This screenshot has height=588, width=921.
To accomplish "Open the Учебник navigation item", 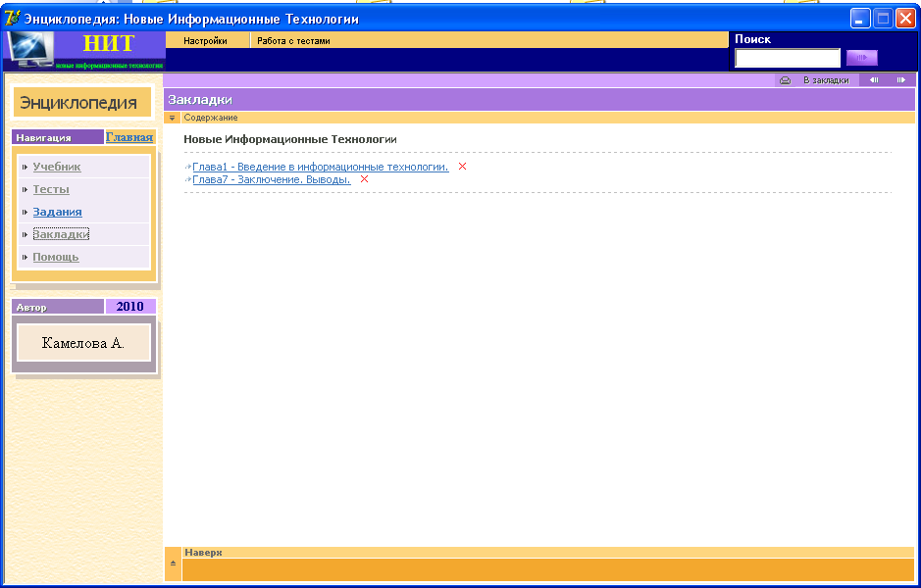I will pos(57,167).
